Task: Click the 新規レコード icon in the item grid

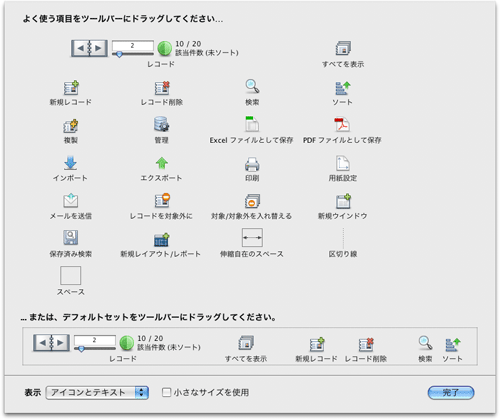Action: 71,88
